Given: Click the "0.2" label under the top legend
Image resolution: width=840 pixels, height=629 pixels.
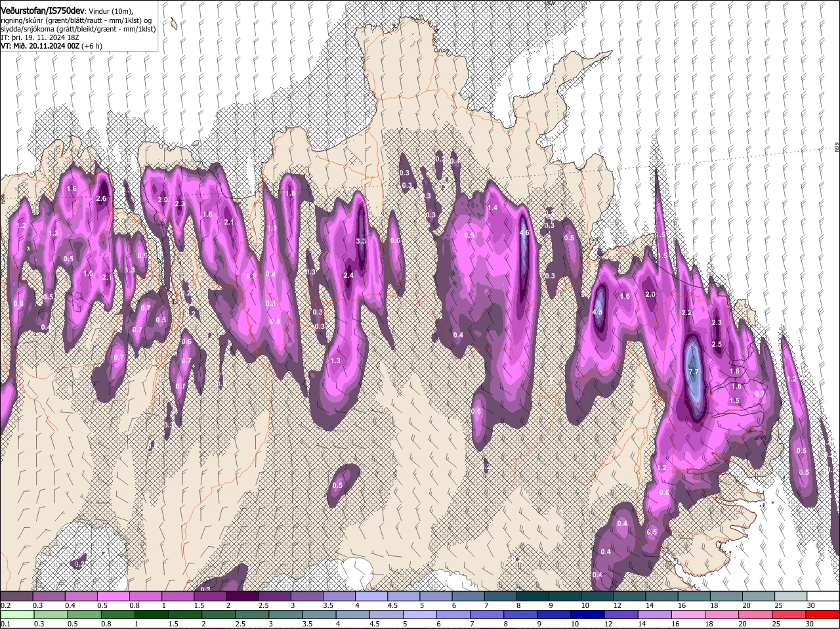Looking at the screenshot, I should [5, 605].
